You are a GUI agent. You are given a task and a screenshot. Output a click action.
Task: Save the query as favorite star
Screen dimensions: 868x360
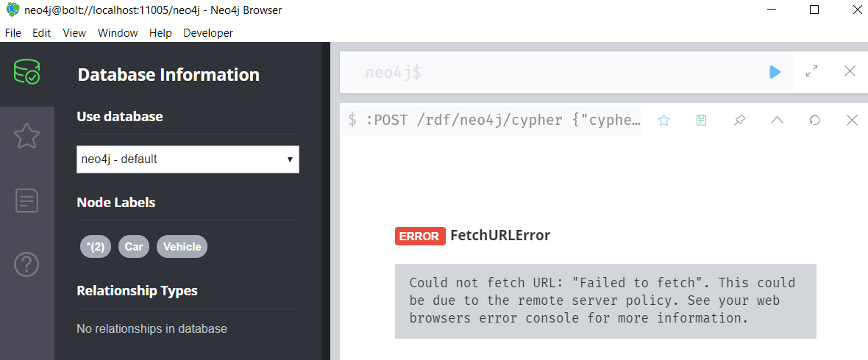[x=664, y=120]
